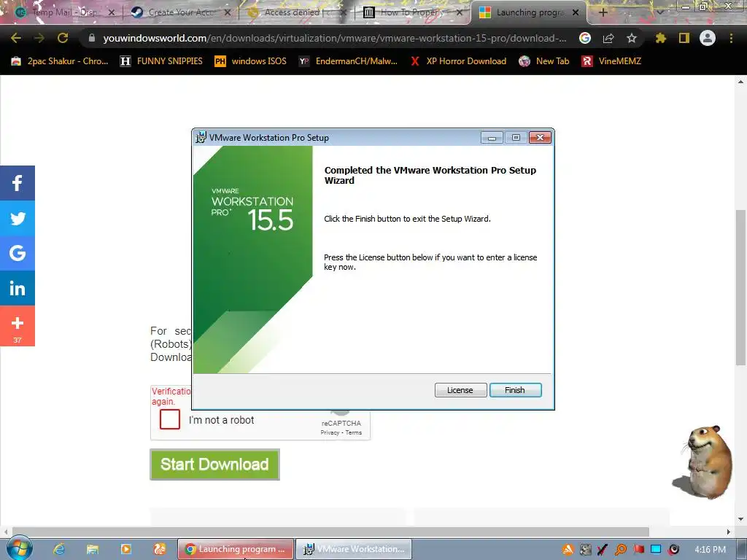Viewport: 747px width, 560px height.
Task: Click the volume speaker tray icon
Action: coord(673,550)
